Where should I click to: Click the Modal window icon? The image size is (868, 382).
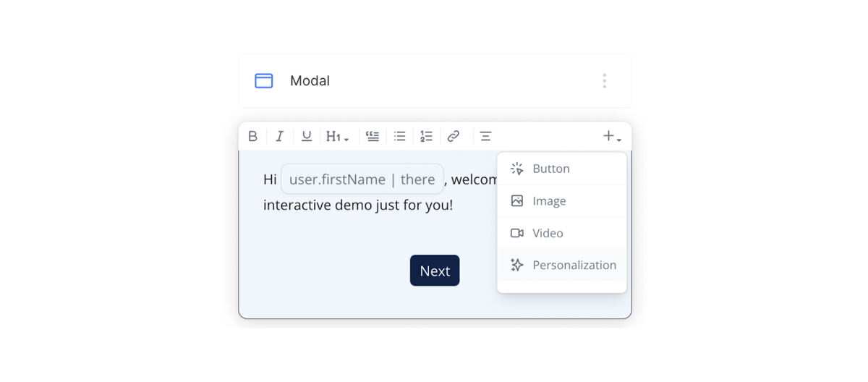(264, 81)
